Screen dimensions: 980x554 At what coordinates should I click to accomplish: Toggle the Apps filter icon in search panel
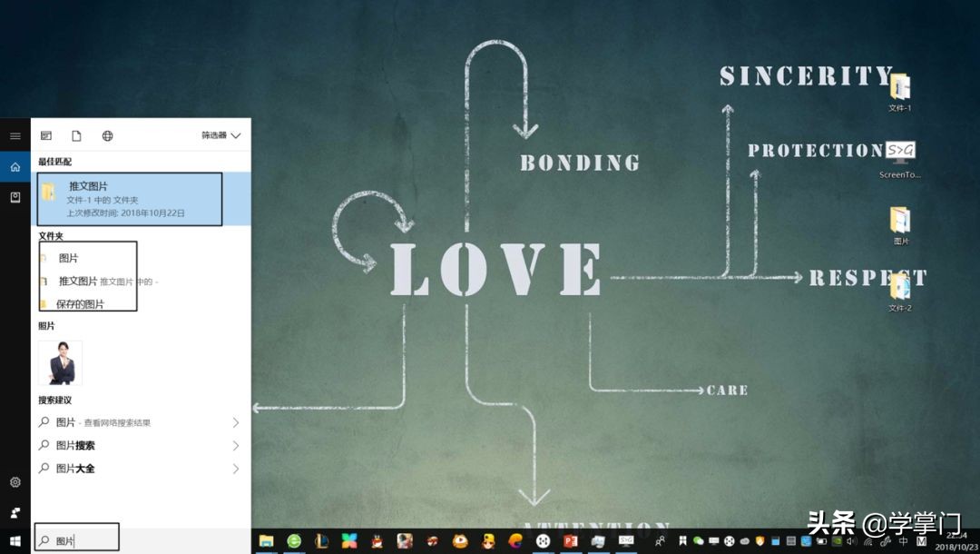click(46, 135)
